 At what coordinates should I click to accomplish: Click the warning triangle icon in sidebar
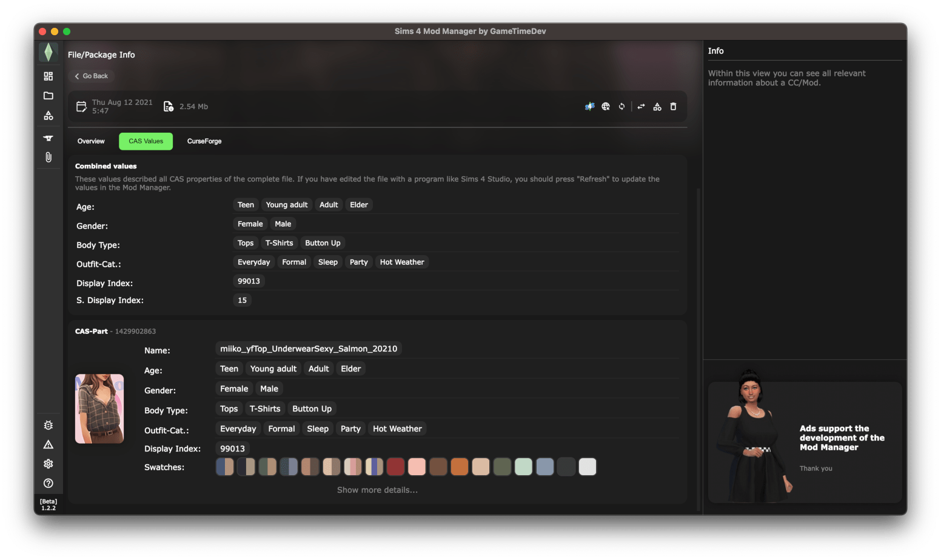(49, 444)
